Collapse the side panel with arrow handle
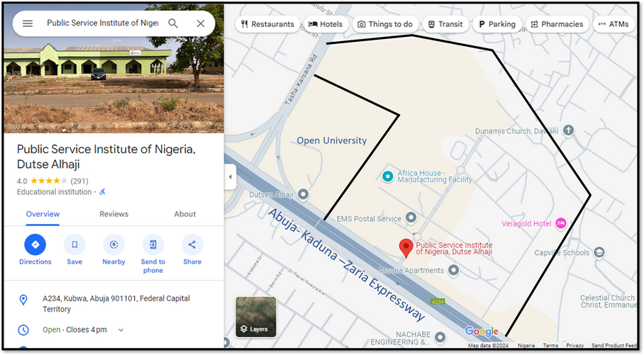Screen dimensions: 644x355 (x=230, y=177)
